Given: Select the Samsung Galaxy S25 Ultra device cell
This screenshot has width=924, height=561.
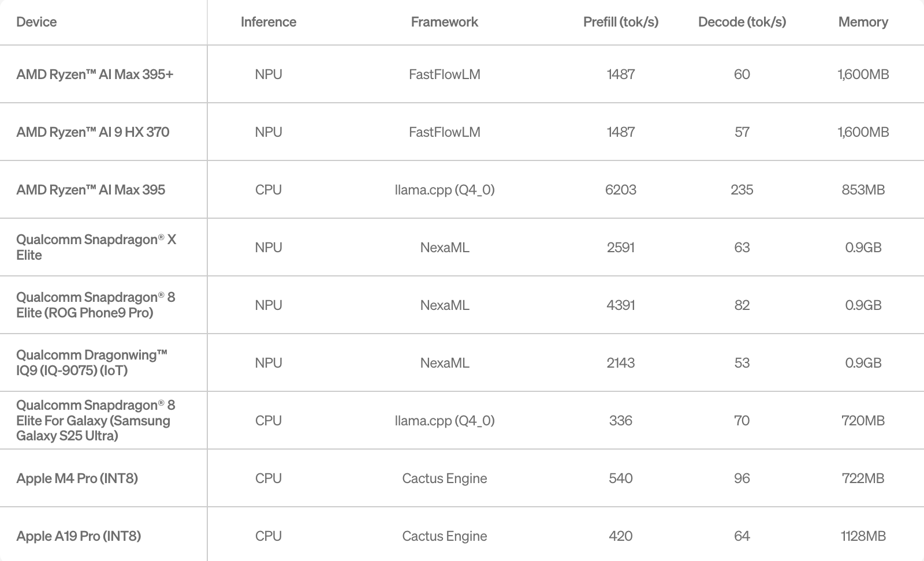Looking at the screenshot, I should pos(95,420).
